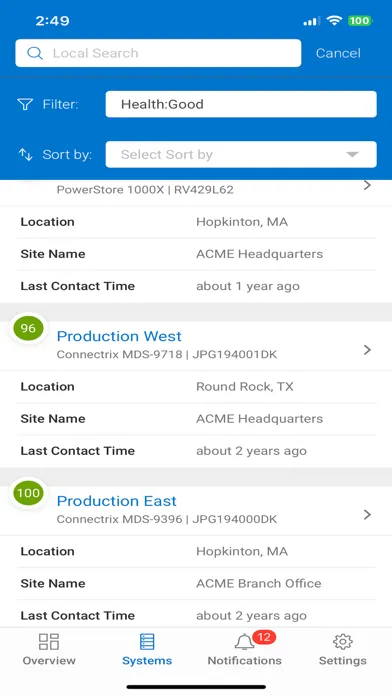Tap Production East 'about 2 years ago' value
Viewport: 392px width, 696px height.
click(x=251, y=616)
